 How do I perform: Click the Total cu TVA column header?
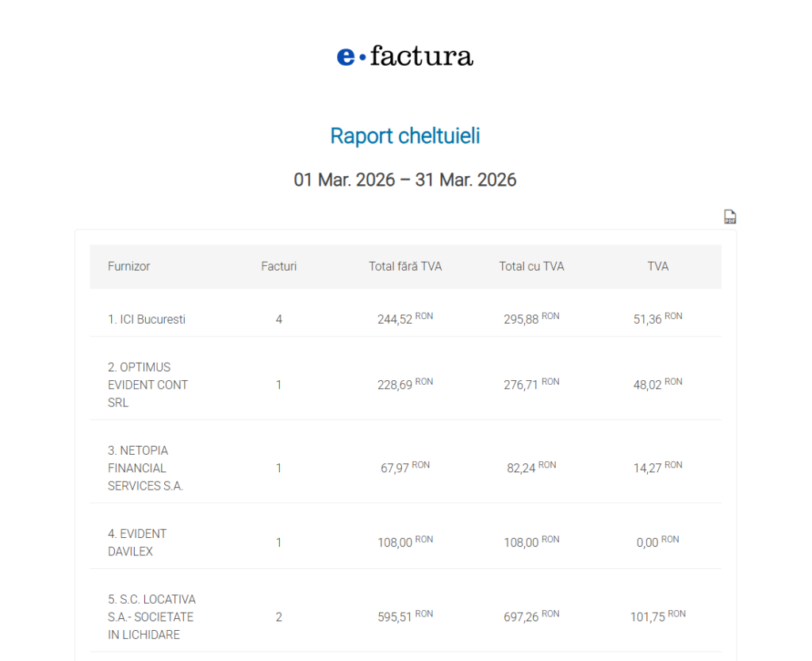(531, 267)
